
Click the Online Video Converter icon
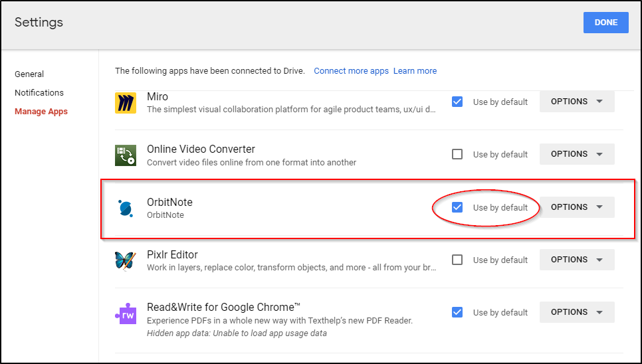point(126,155)
